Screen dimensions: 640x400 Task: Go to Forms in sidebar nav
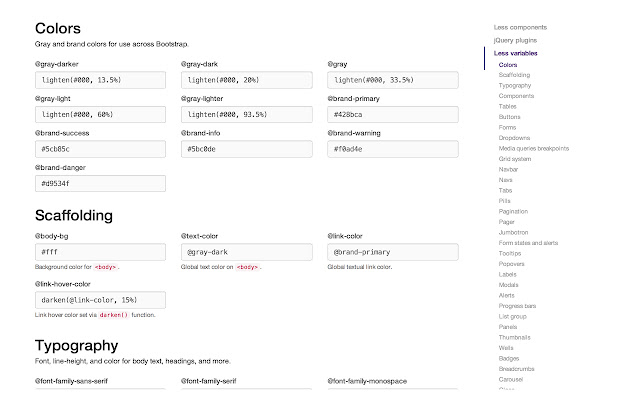(507, 127)
